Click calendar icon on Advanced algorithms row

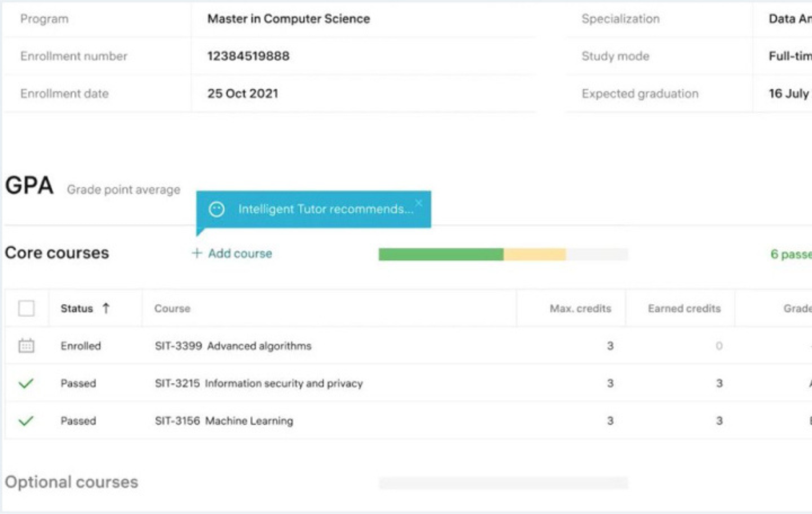26,346
